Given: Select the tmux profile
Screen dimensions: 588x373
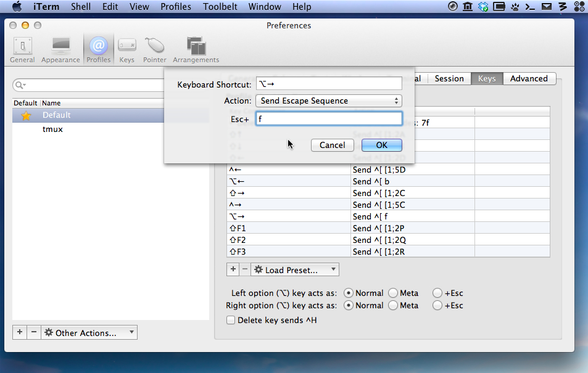Looking at the screenshot, I should click(x=110, y=129).
